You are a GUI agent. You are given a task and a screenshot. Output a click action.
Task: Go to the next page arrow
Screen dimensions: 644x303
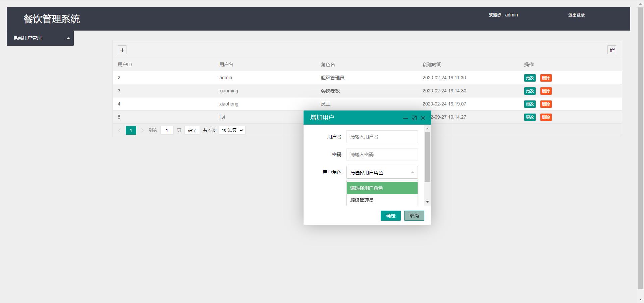click(x=142, y=130)
